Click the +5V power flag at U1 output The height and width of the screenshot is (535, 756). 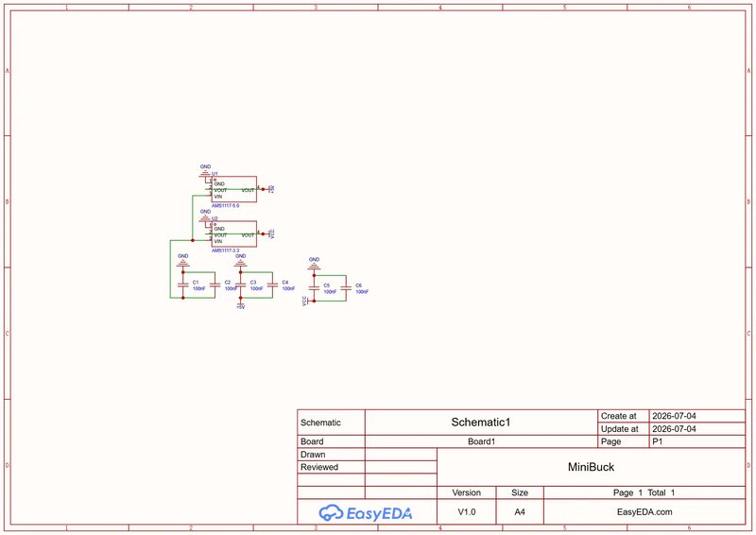[271, 189]
